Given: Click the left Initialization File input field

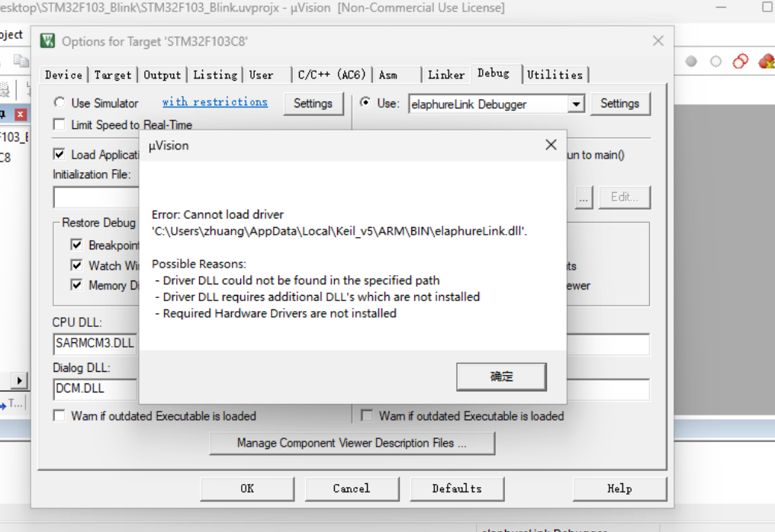Looking at the screenshot, I should pos(96,197).
